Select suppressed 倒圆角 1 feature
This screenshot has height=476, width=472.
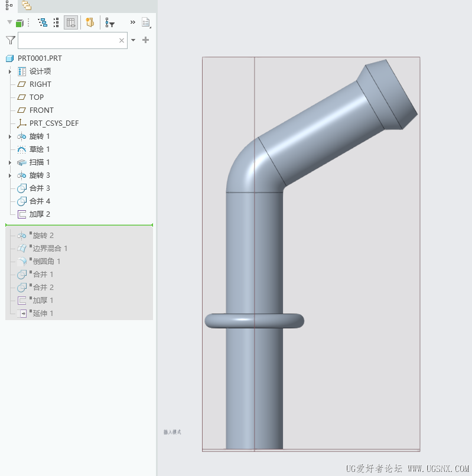pyautogui.click(x=47, y=262)
